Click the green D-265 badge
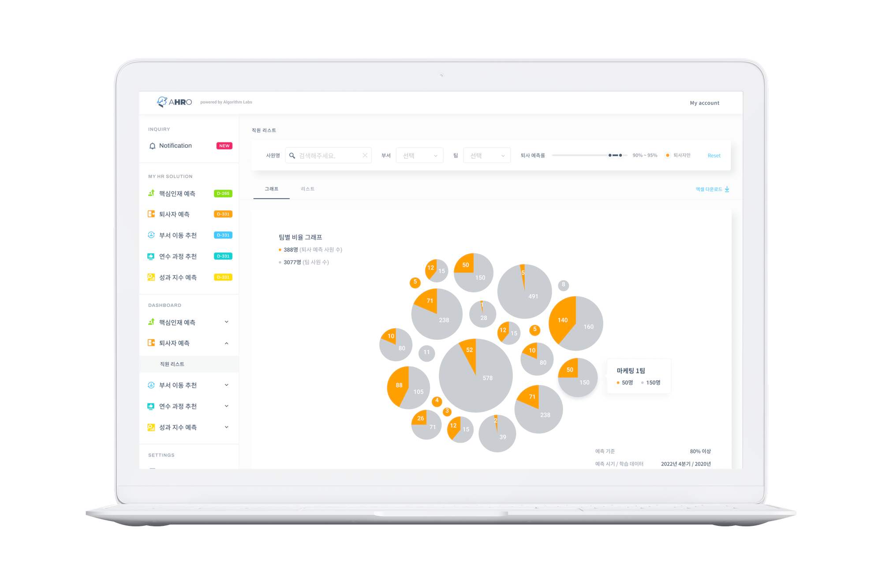Viewport: 882px width, 588px height. click(x=223, y=194)
